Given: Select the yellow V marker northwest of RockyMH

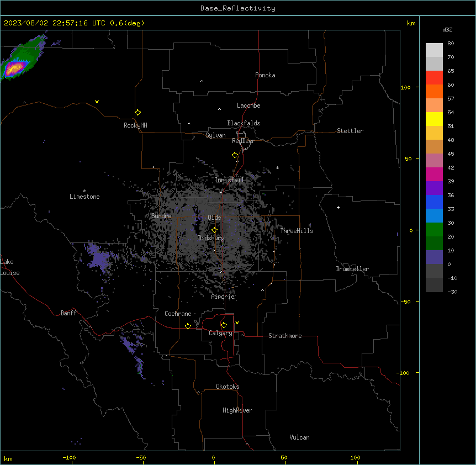Looking at the screenshot, I should click(x=97, y=102).
